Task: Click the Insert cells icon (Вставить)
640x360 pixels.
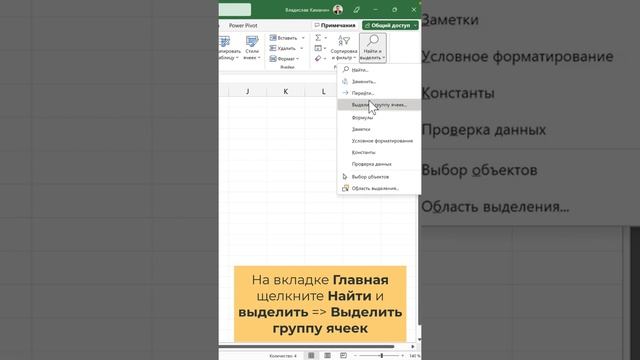Action: point(273,38)
